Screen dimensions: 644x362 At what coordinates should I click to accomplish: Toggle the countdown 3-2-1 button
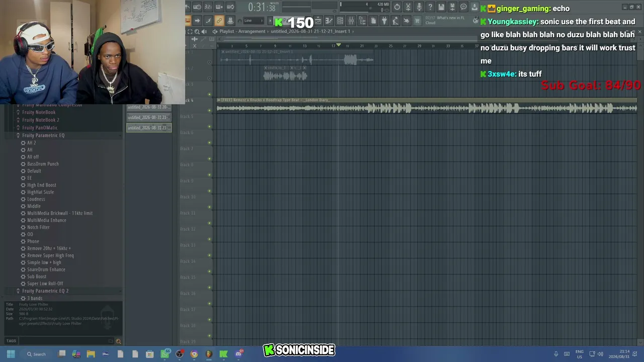click(x=208, y=7)
